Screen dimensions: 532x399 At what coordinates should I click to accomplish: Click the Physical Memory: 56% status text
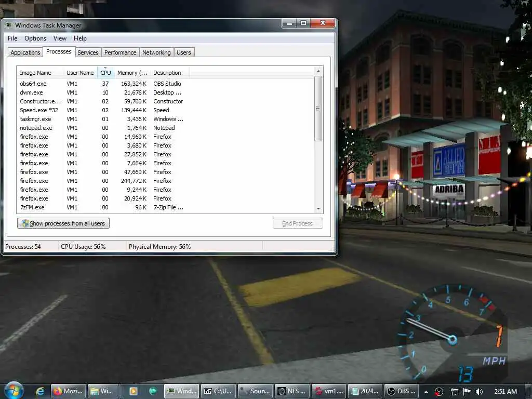coord(160,247)
